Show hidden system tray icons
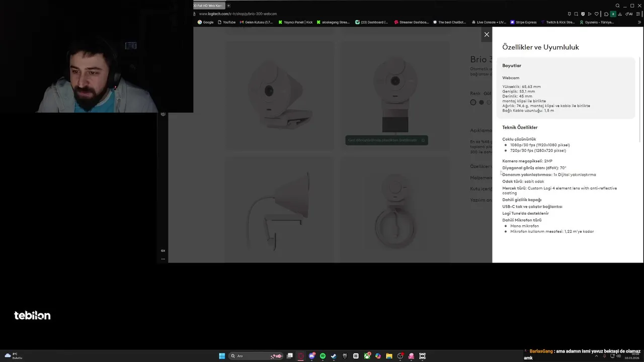Image resolution: width=644 pixels, height=362 pixels. pyautogui.click(x=596, y=355)
